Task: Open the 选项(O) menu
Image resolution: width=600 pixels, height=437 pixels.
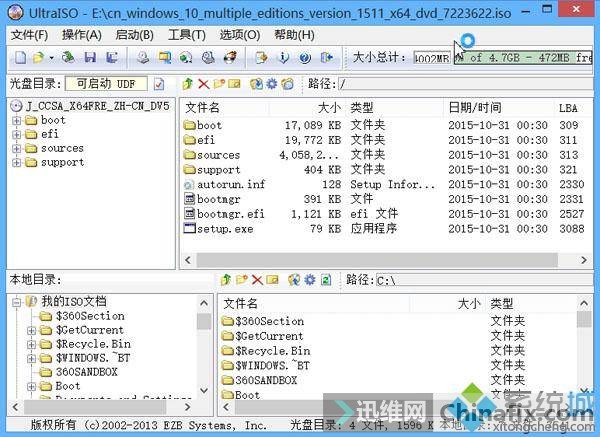Action: [240, 35]
